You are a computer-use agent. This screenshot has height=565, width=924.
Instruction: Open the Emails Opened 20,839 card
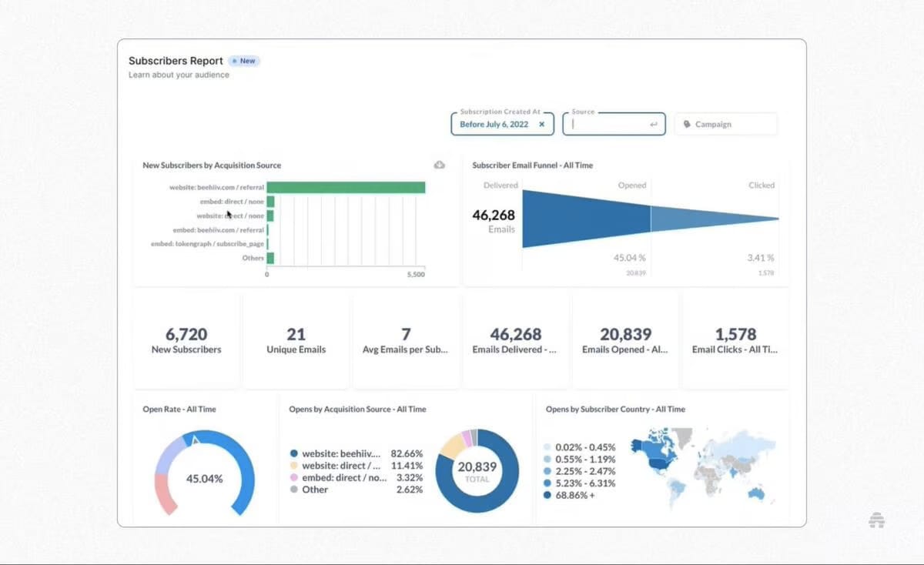[625, 340]
